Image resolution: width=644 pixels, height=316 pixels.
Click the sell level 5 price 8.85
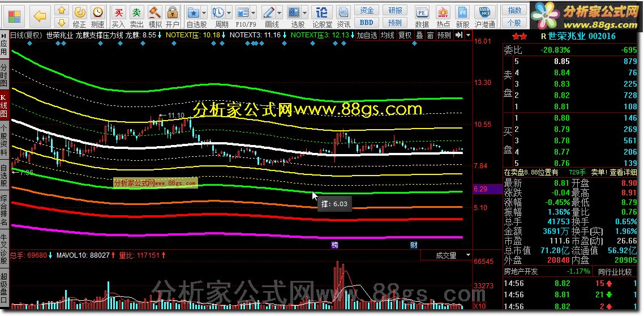coord(562,62)
